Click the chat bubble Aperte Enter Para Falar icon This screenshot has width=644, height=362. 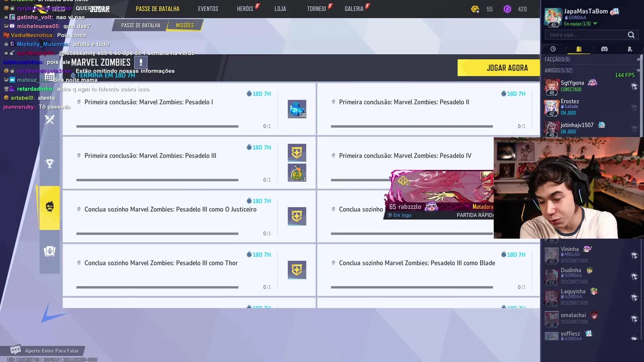[16, 350]
